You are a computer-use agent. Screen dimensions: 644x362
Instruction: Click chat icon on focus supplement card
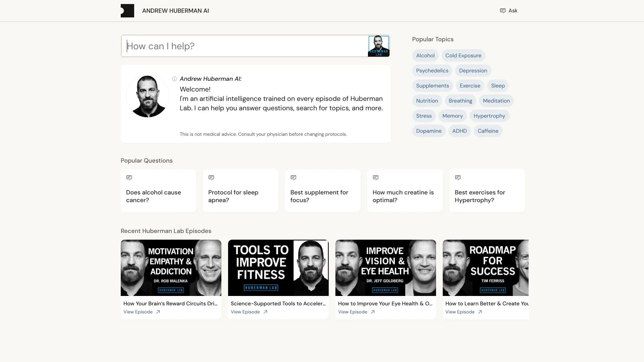pyautogui.click(x=293, y=178)
